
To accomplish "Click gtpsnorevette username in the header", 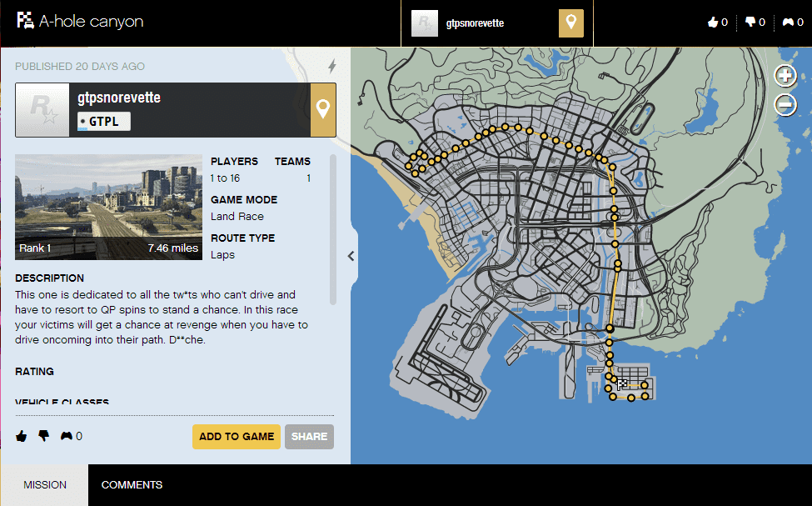I will (475, 23).
